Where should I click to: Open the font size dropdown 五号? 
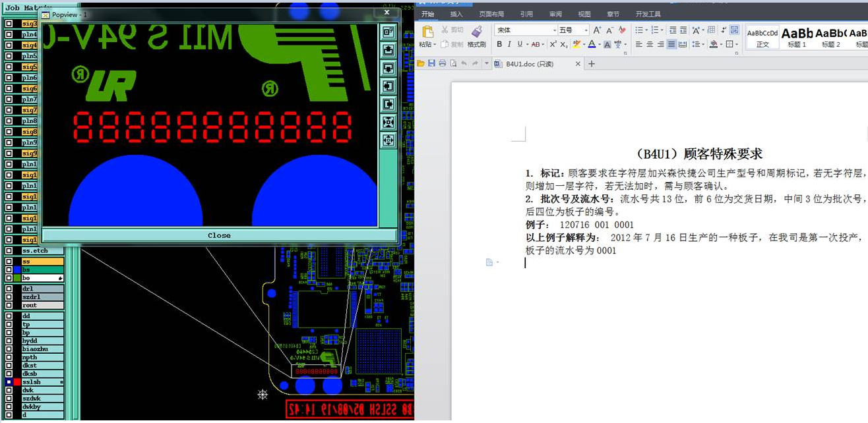tap(586, 30)
